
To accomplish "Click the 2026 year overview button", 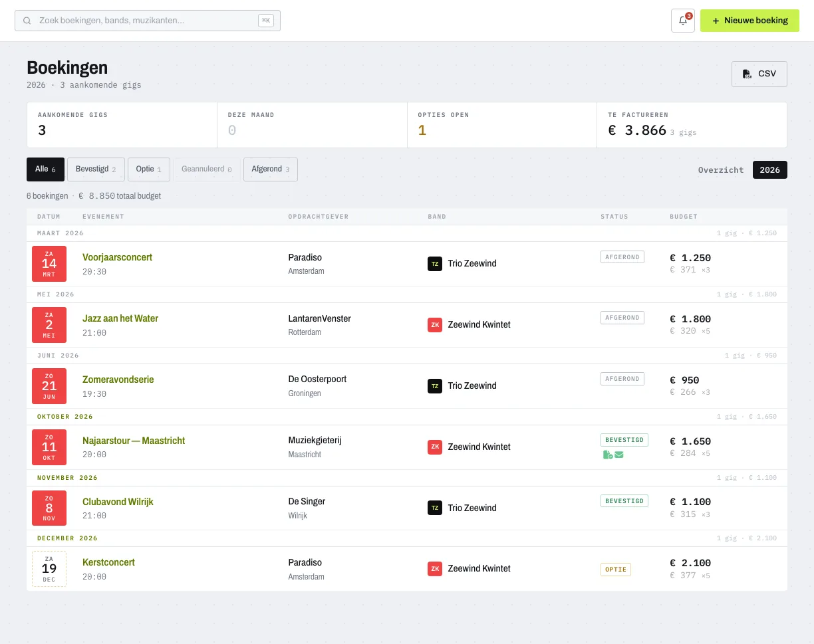I will pyautogui.click(x=770, y=169).
